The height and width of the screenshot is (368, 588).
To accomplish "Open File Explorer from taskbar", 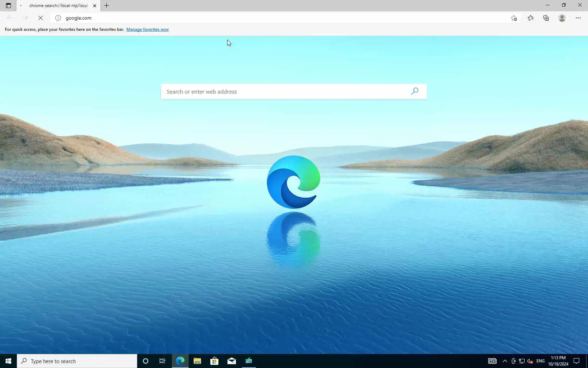I will (197, 361).
